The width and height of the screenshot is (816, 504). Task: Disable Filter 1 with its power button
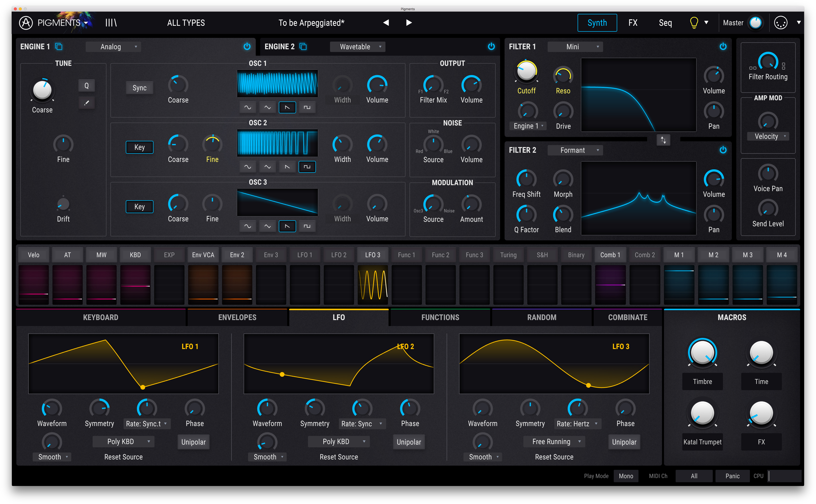point(723,46)
